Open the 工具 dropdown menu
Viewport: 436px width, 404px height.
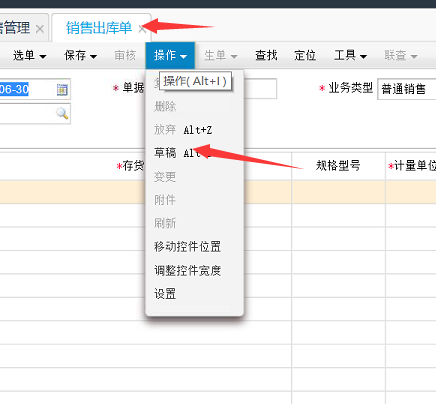350,55
